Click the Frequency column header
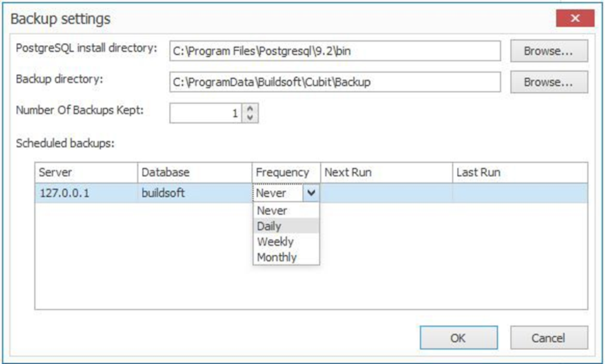 click(x=287, y=172)
